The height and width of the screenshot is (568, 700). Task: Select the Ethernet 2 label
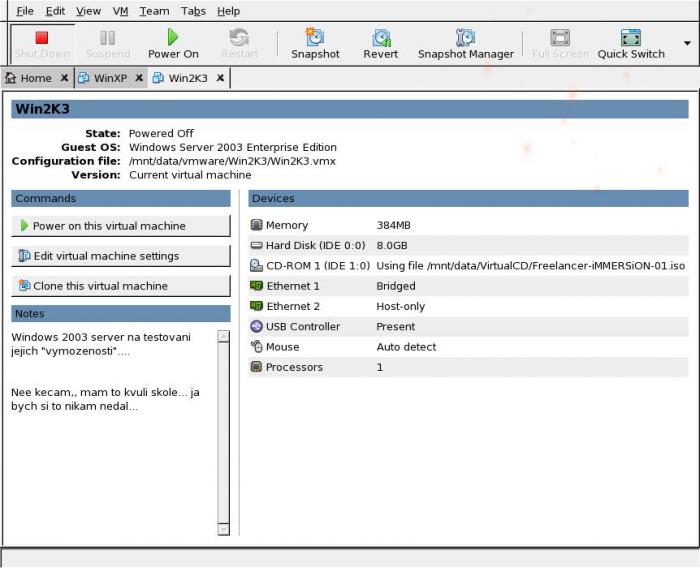tap(293, 306)
